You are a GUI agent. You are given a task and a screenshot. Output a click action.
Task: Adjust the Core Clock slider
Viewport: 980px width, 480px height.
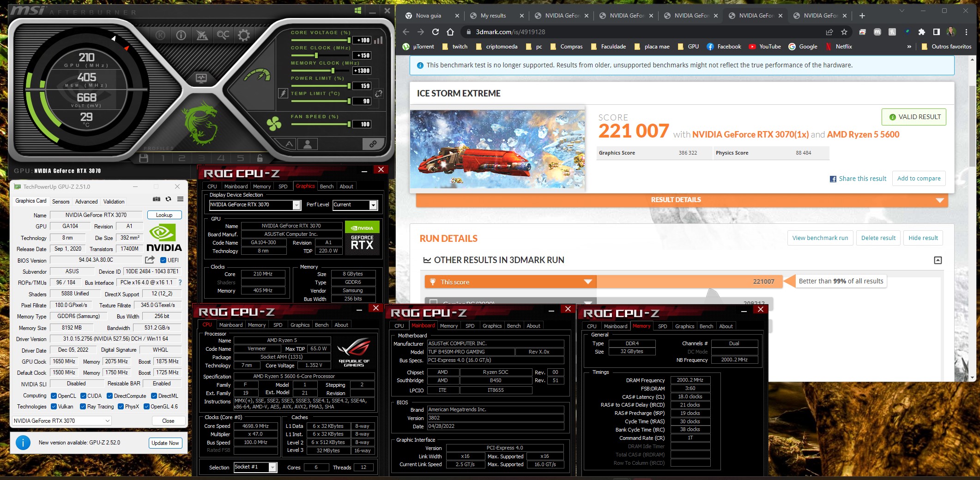tap(320, 55)
